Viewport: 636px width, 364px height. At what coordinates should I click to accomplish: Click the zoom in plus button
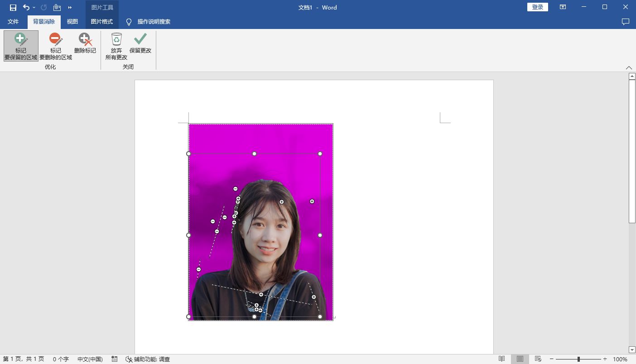click(605, 359)
